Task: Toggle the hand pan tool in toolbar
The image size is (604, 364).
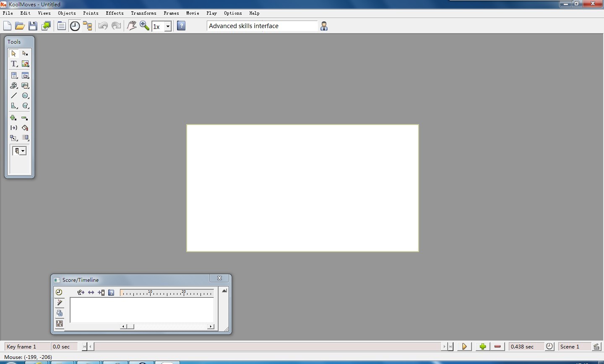Action: click(x=132, y=26)
